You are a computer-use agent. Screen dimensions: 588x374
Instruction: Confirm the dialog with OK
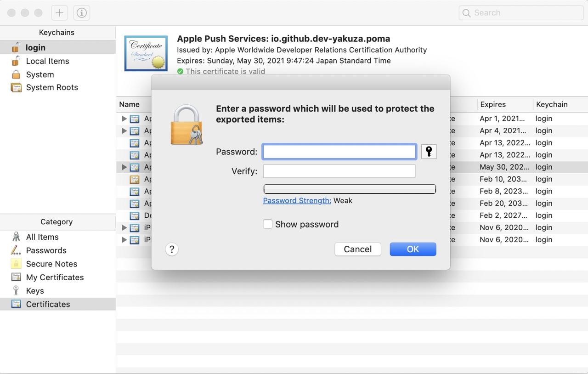point(413,249)
